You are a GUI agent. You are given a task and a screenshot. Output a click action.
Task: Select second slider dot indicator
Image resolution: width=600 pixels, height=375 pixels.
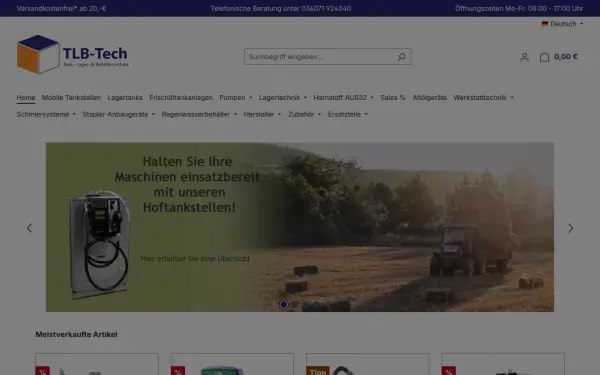click(x=294, y=305)
